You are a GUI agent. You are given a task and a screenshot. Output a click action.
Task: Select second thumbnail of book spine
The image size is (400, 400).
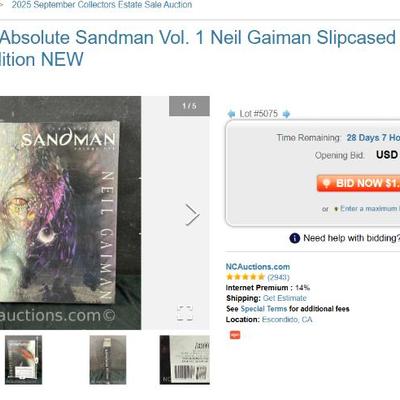pos(108,360)
